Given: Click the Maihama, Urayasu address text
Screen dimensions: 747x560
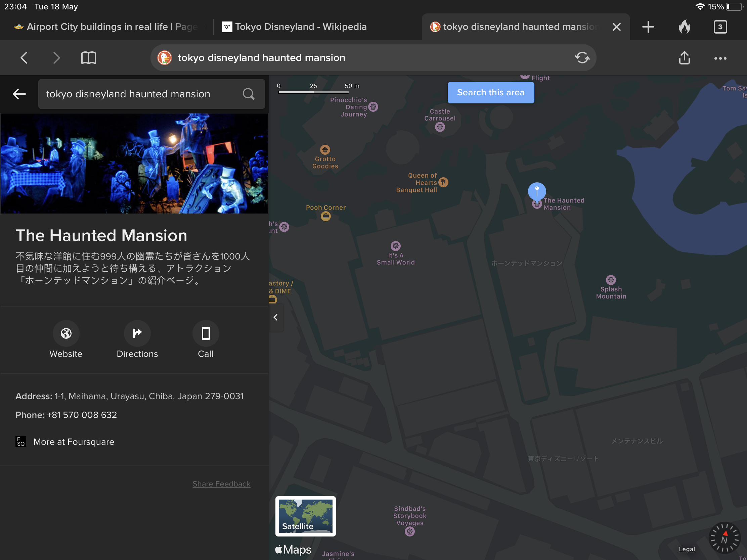Looking at the screenshot, I should click(149, 396).
